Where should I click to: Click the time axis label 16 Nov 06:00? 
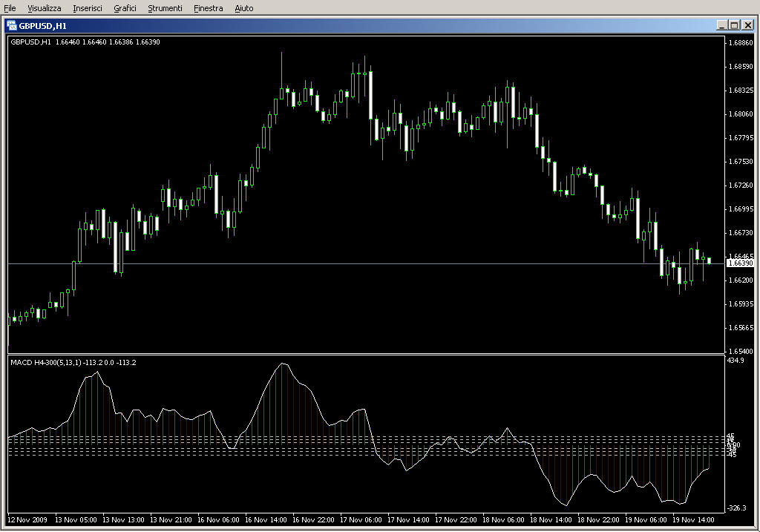click(218, 520)
